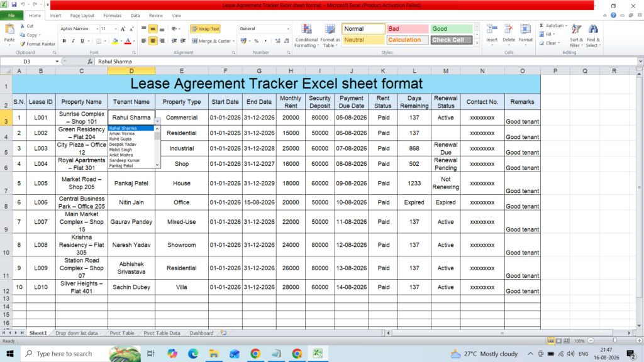Apply the Neutral cell style
The image size is (644, 362).
(x=364, y=40)
